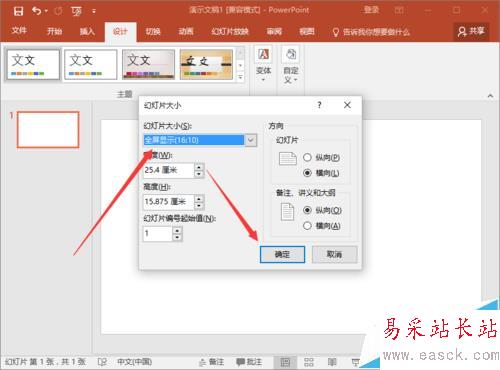Click 登录 (Sign in) in title bar
500x370 pixels.
371,10
